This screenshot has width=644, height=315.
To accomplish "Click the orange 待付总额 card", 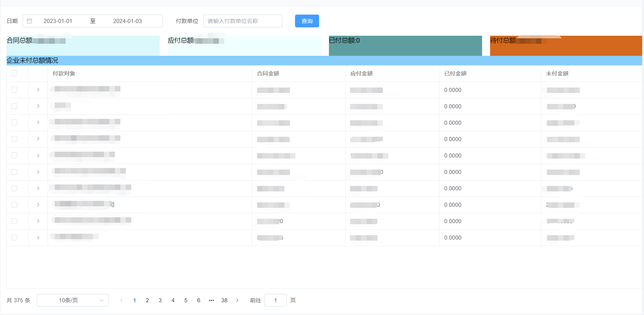I will (x=566, y=46).
